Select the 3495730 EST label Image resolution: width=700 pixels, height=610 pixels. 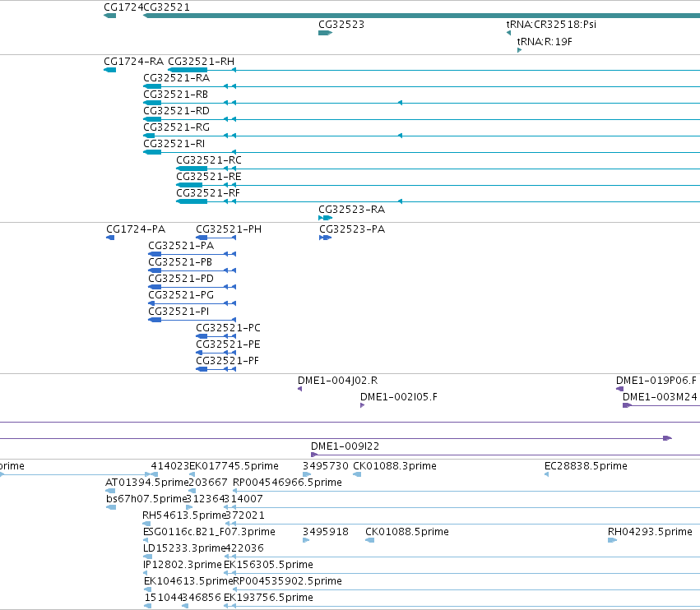tap(326, 466)
